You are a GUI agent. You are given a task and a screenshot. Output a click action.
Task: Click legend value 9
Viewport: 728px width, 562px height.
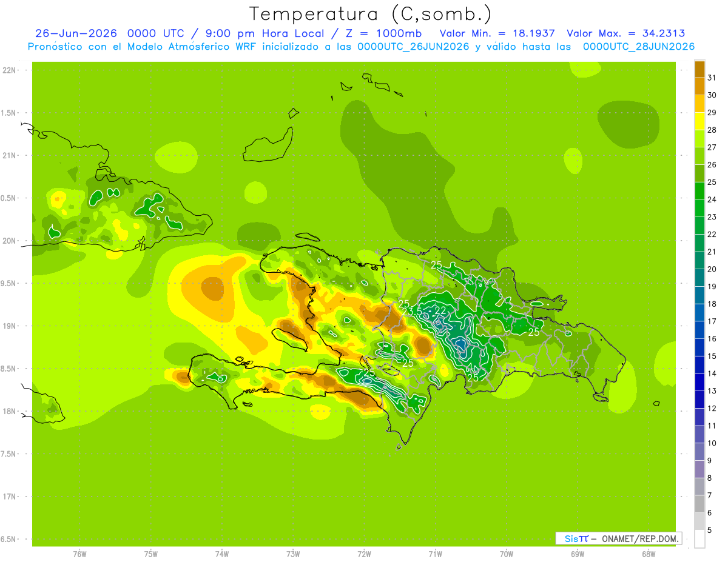coord(710,461)
